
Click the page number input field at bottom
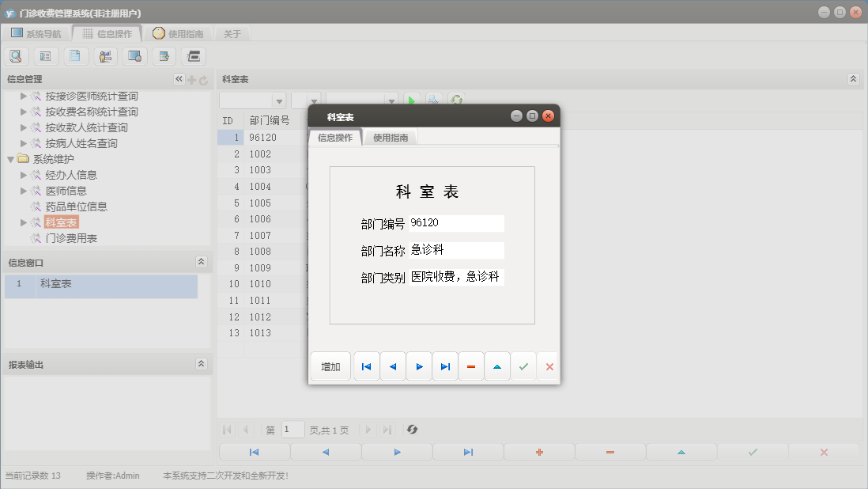pos(292,429)
